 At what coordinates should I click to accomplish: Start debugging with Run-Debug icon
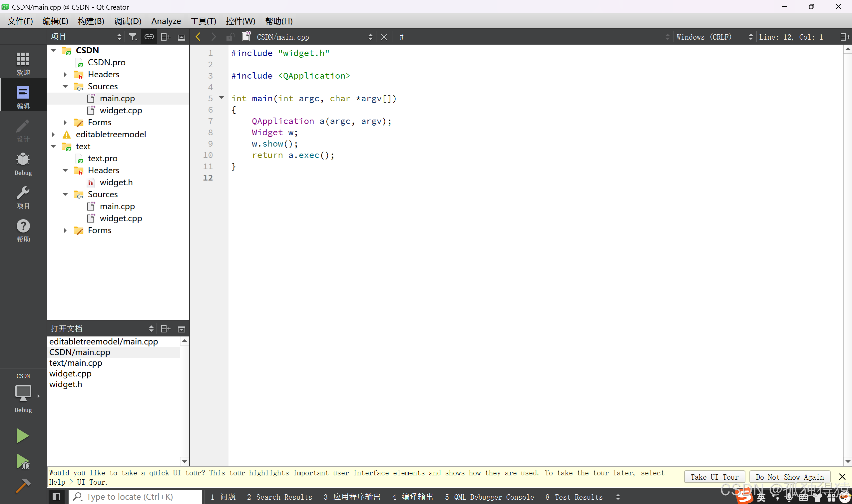coord(23,462)
